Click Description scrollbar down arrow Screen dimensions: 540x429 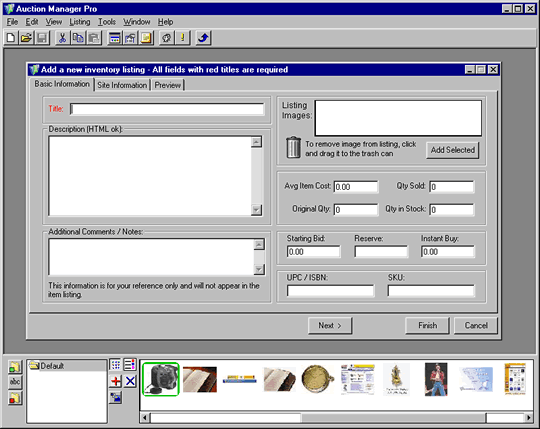(x=257, y=210)
